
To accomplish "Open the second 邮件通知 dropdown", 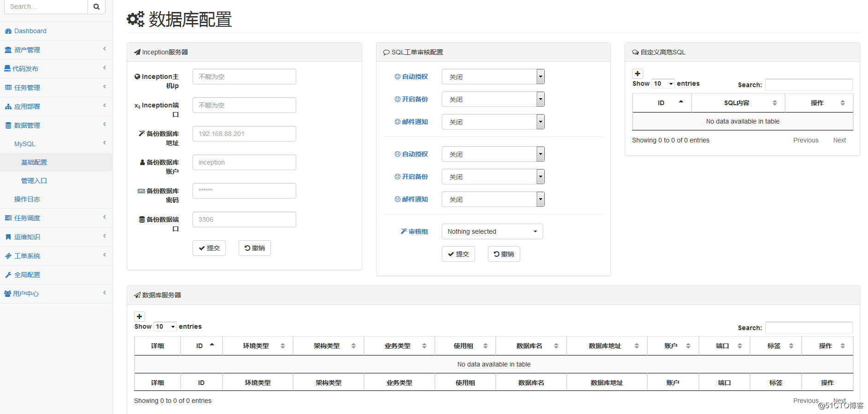I will [493, 199].
